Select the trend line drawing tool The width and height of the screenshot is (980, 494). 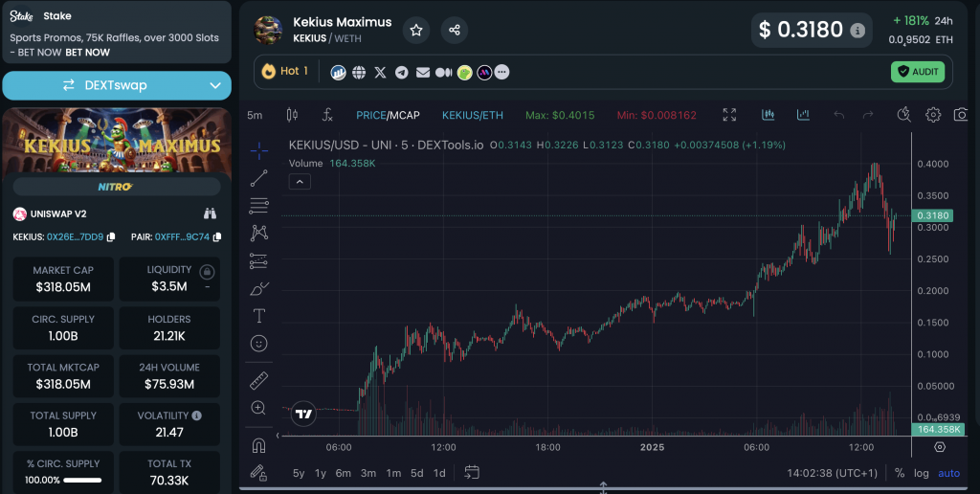coord(258,178)
